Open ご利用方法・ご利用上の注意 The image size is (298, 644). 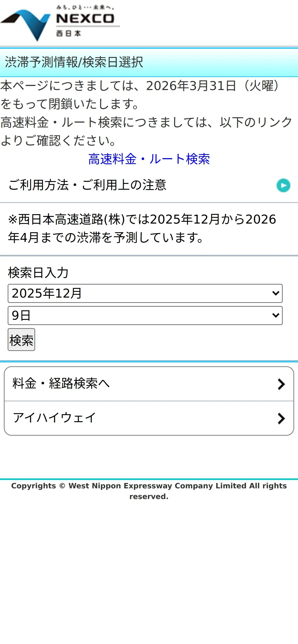pyautogui.click(x=87, y=185)
